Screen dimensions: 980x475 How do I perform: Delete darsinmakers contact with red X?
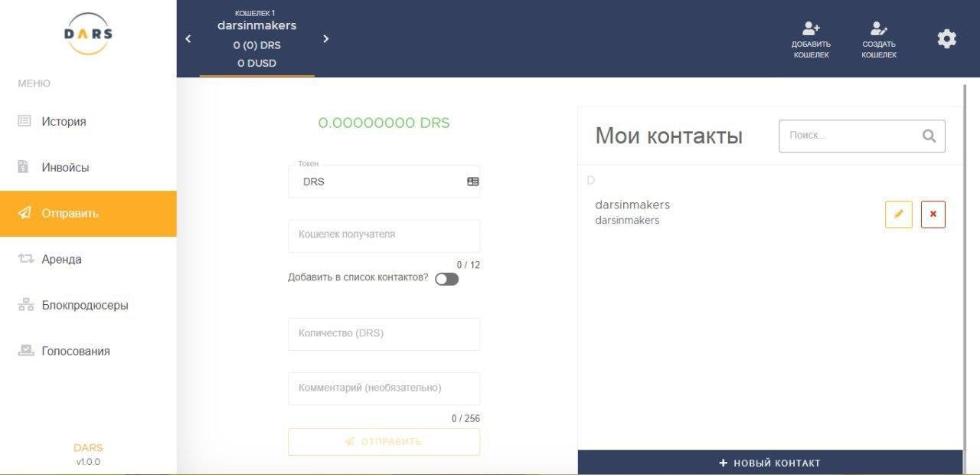933,215
